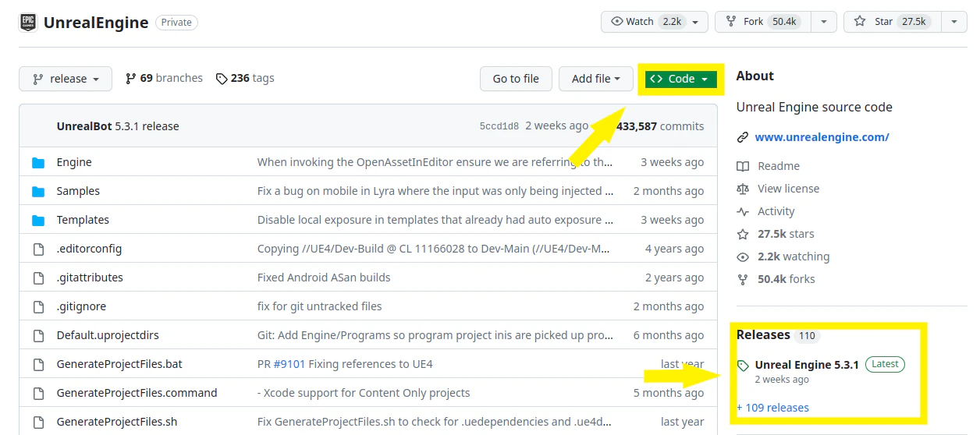The image size is (980, 435).
Task: Click the tag icon next to 236 tags
Action: pyautogui.click(x=222, y=79)
